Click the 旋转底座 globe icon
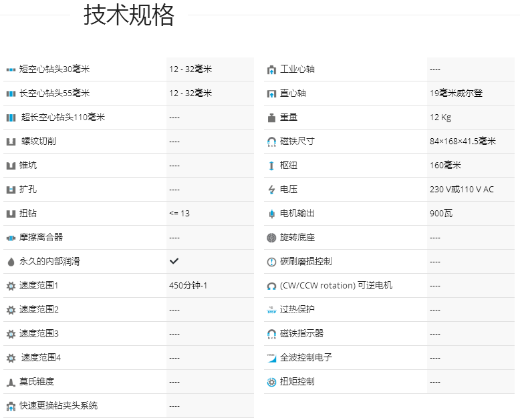The height and width of the screenshot is (420, 528). click(271, 238)
